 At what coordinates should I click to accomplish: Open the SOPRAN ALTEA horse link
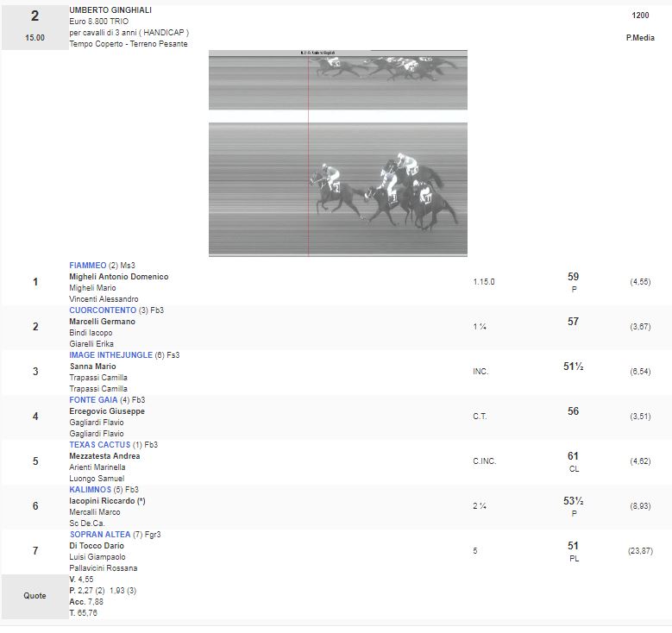100,535
